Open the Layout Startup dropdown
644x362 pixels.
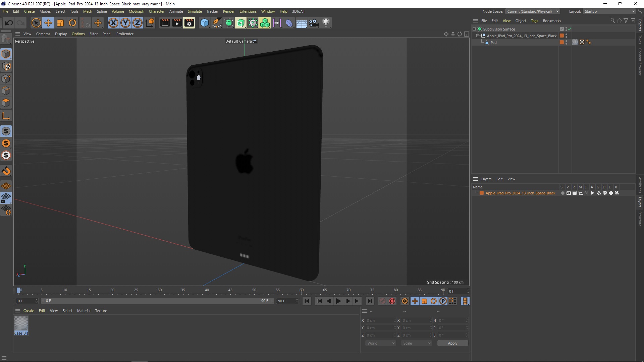click(x=609, y=11)
